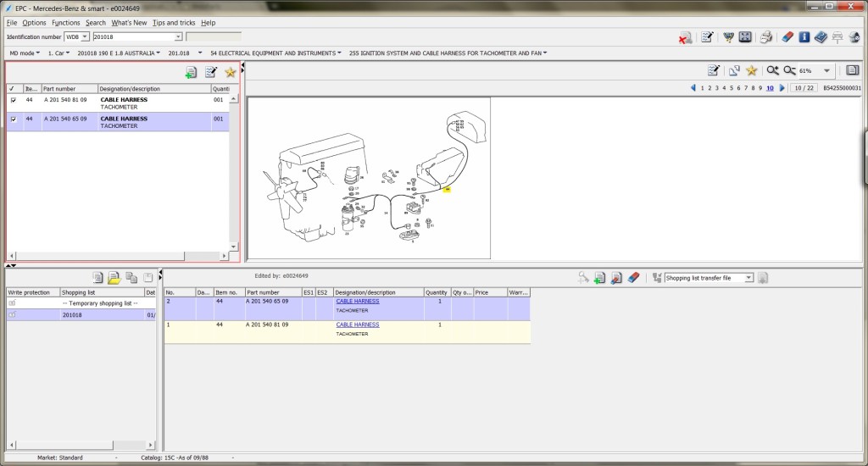Open the WDB identification prefix dropdown
Image resolution: width=868 pixels, height=466 pixels.
85,36
